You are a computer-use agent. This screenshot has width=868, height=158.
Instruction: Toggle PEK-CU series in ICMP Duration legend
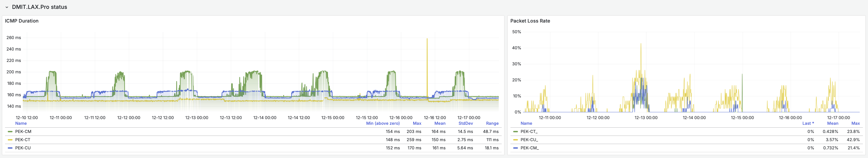tap(23, 148)
